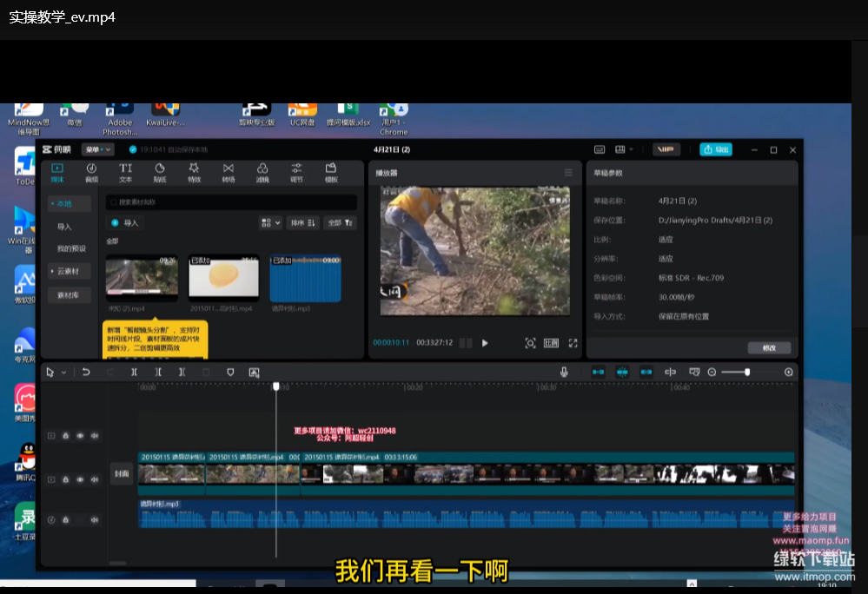Switch to the 文本 tab
868x594 pixels.
point(126,173)
